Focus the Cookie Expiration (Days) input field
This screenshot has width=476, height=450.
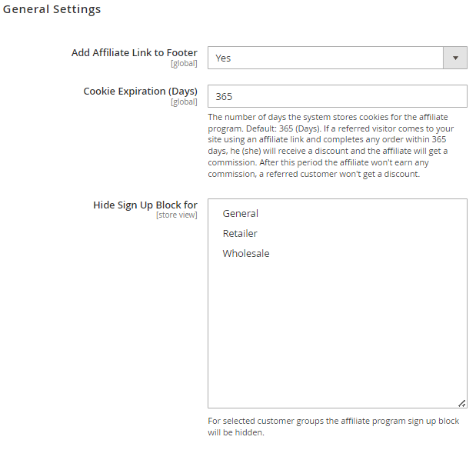338,96
